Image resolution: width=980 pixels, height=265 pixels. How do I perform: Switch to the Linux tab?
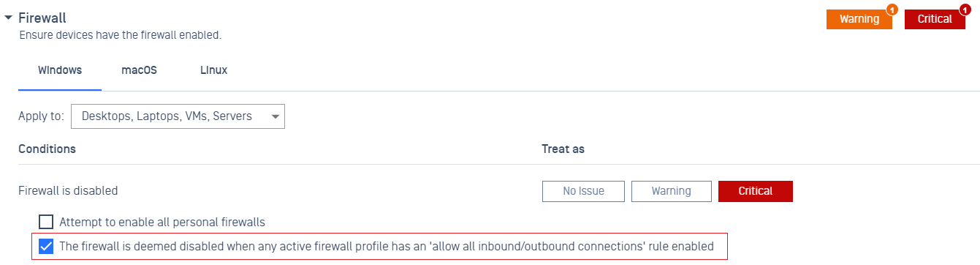[x=213, y=71]
